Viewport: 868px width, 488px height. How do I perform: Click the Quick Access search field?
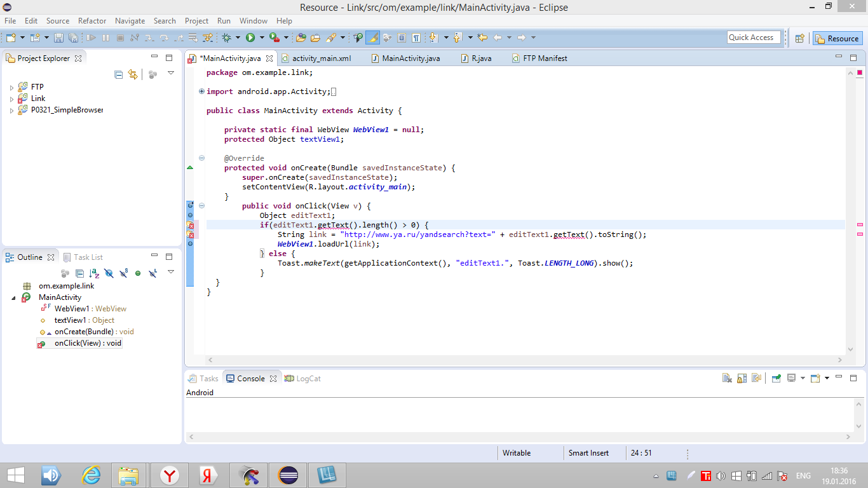point(754,37)
